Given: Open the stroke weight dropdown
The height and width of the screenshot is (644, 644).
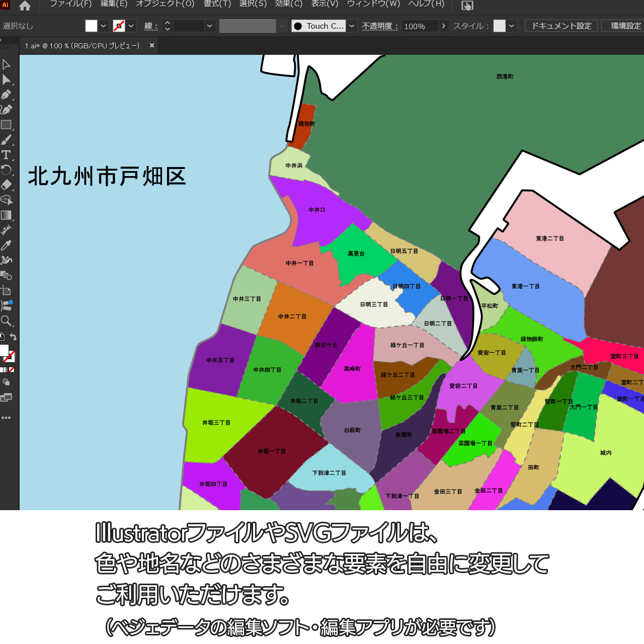Looking at the screenshot, I should pos(210,26).
